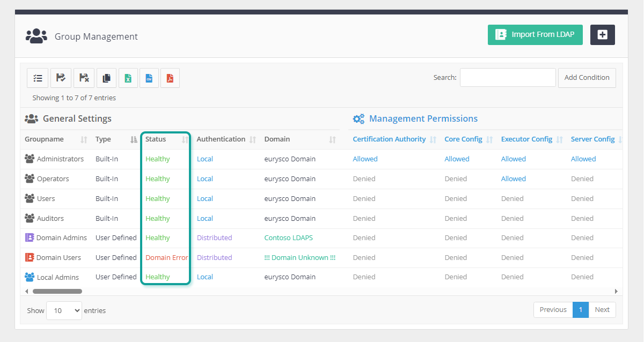
Task: Click Local authentication for Auditors
Action: coord(205,218)
